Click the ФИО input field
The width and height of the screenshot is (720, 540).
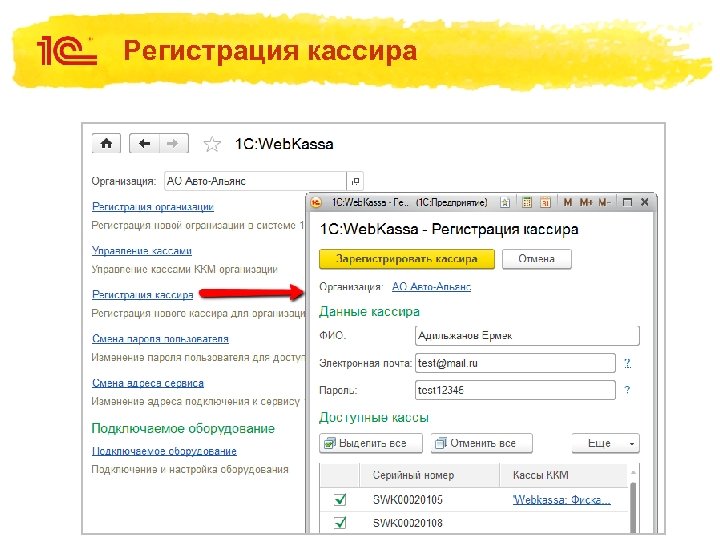point(527,336)
